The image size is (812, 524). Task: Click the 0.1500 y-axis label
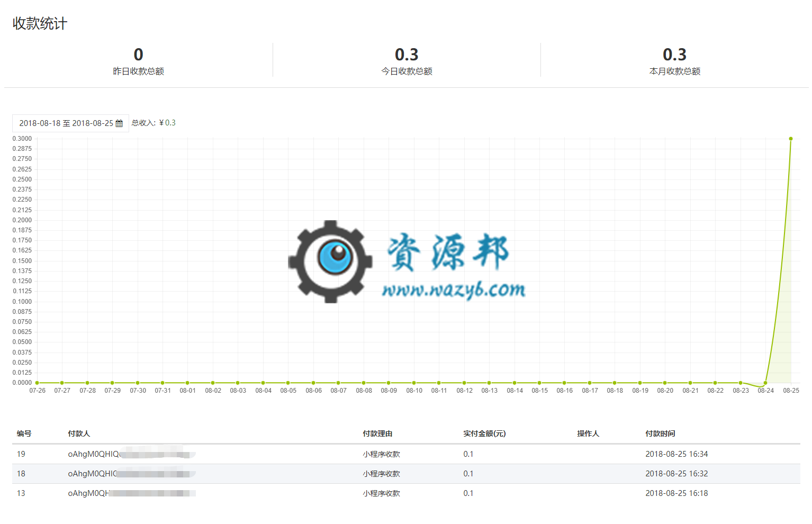point(22,261)
